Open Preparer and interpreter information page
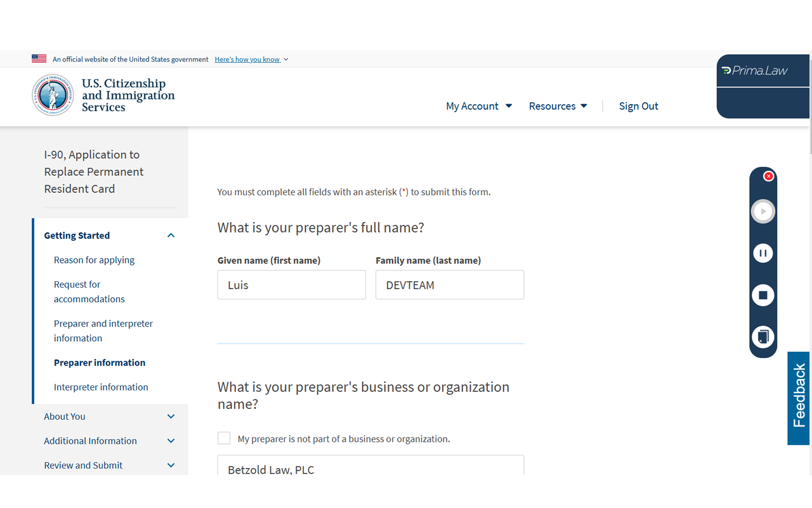 point(103,331)
